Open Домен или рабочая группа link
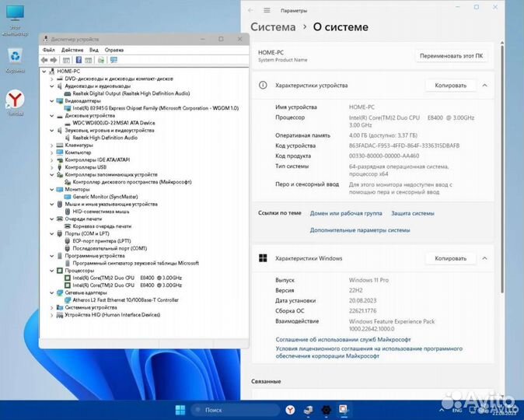This screenshot has width=524, height=420. pyautogui.click(x=346, y=213)
